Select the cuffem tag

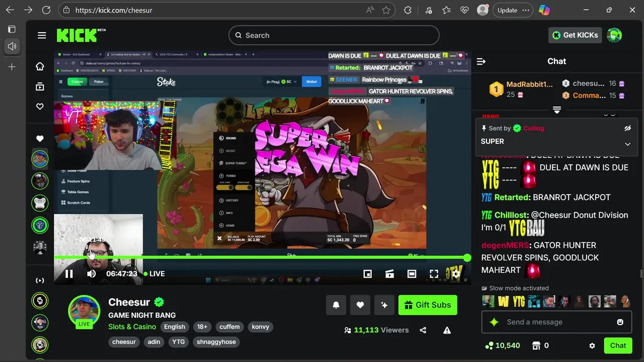point(229,327)
